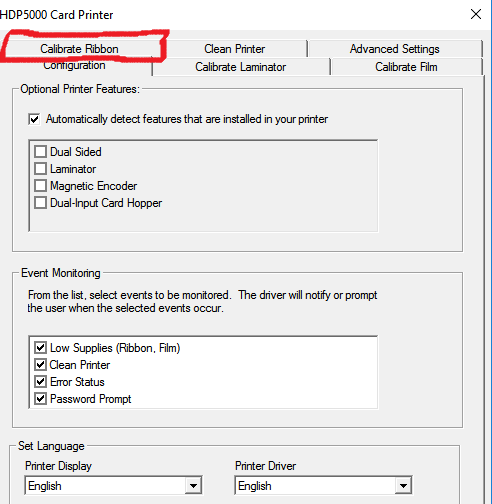Uncheck the Password Prompt event
Screen dimensions: 492x504
[x=40, y=399]
